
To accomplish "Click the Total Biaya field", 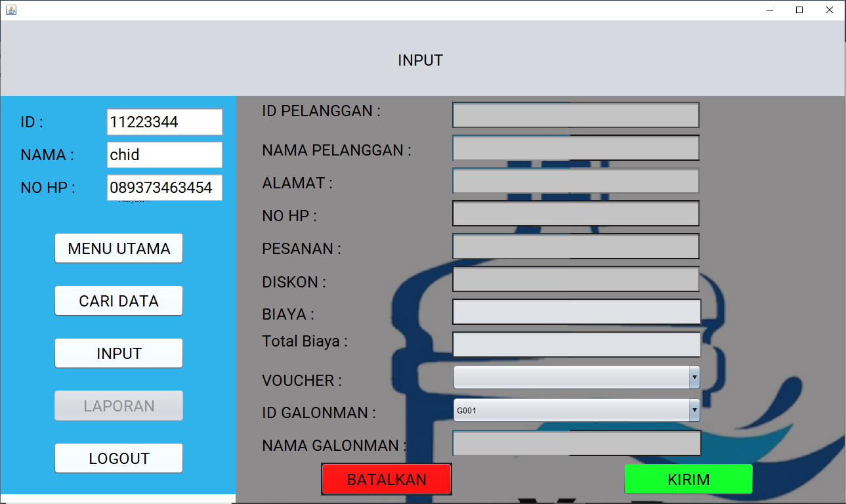I will tap(576, 345).
